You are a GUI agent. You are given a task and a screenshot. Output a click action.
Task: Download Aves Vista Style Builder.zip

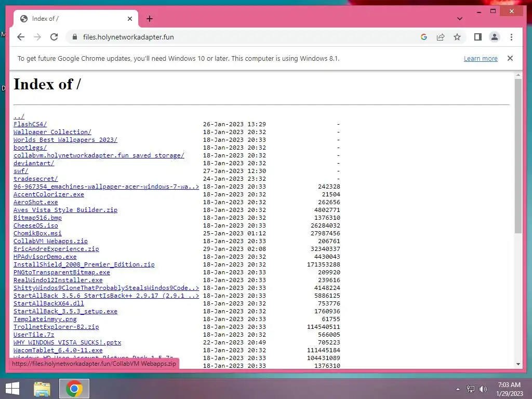click(65, 210)
